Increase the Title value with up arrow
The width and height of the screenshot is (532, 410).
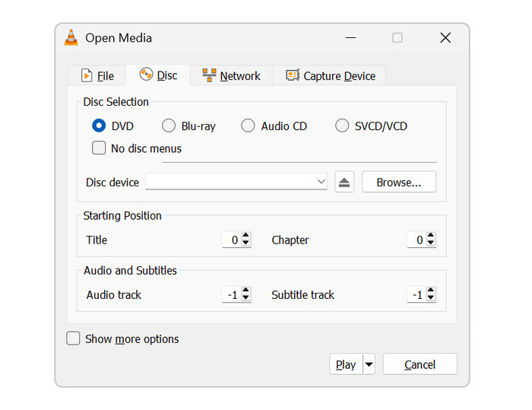(246, 235)
